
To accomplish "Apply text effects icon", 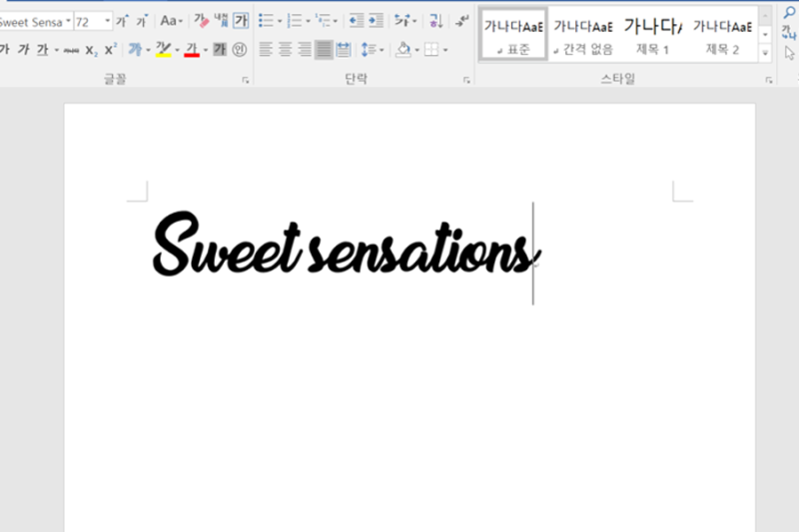I will pos(135,49).
